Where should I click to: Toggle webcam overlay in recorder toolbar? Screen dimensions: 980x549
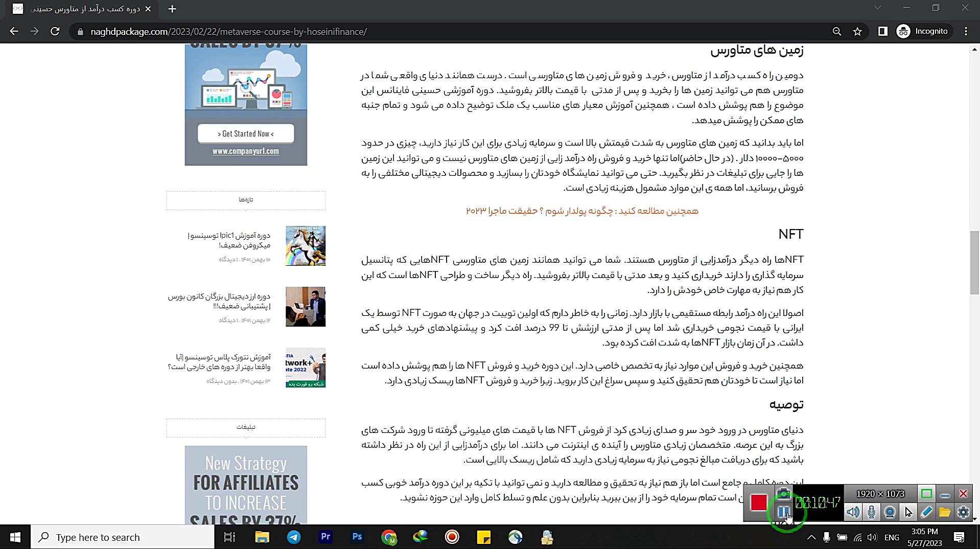[x=890, y=512]
